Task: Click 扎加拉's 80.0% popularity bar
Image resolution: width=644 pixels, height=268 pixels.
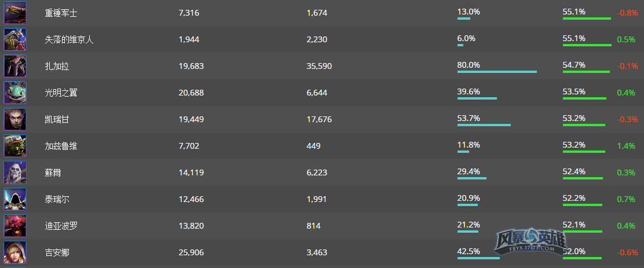Action: pos(497,72)
